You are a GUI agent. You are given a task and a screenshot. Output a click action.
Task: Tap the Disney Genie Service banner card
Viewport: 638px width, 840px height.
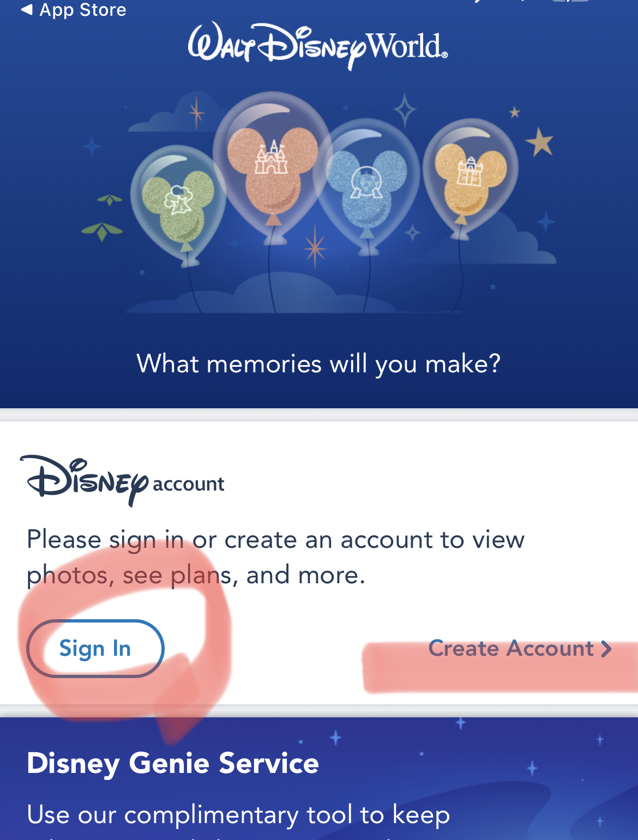tap(319, 779)
